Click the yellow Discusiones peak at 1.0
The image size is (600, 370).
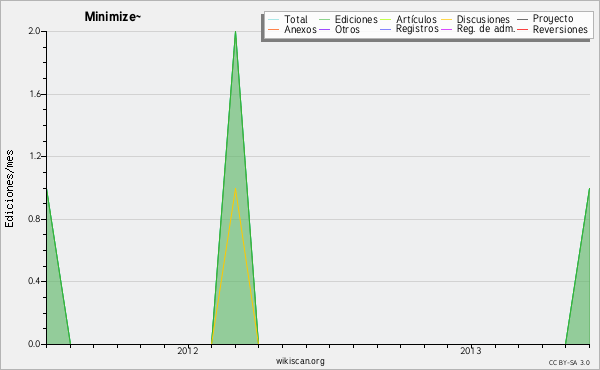coord(235,189)
